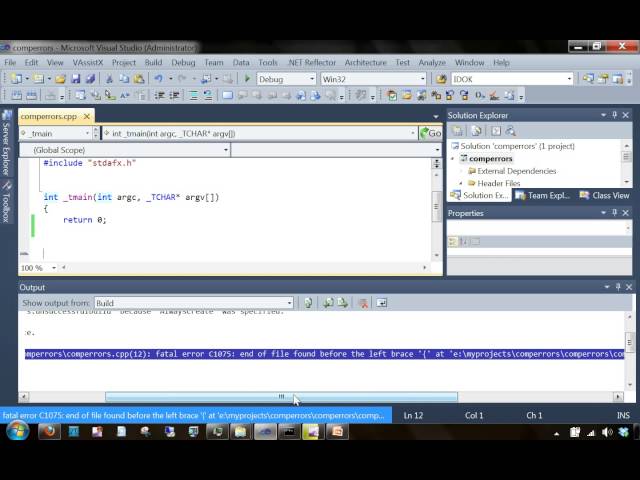Click Find Message in Code output icon

point(308,303)
